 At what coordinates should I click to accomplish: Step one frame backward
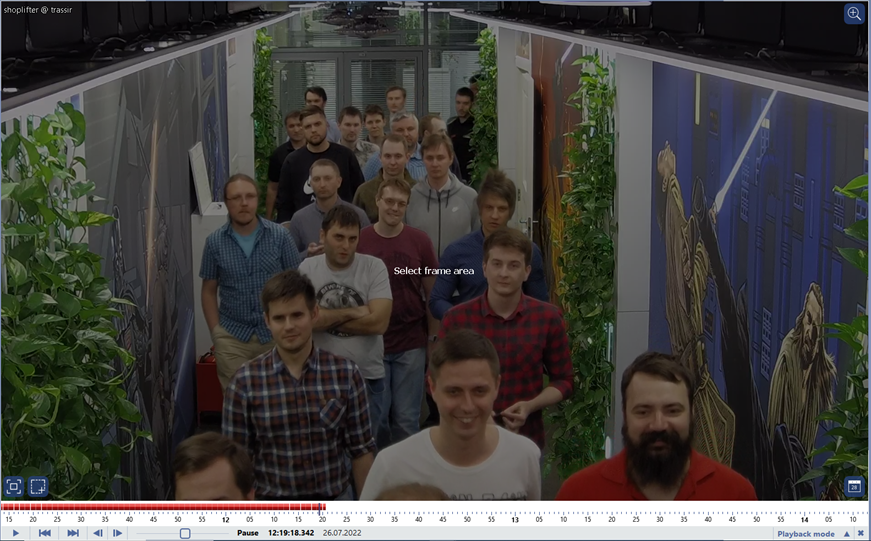[x=98, y=534]
